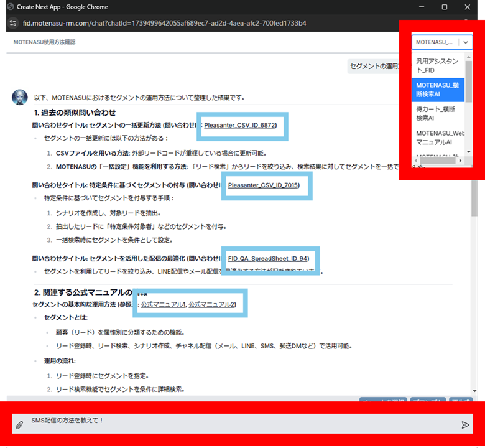Focus the message field reading SMS配信の方法を教えて
The width and height of the screenshot is (485, 448).
(x=242, y=424)
